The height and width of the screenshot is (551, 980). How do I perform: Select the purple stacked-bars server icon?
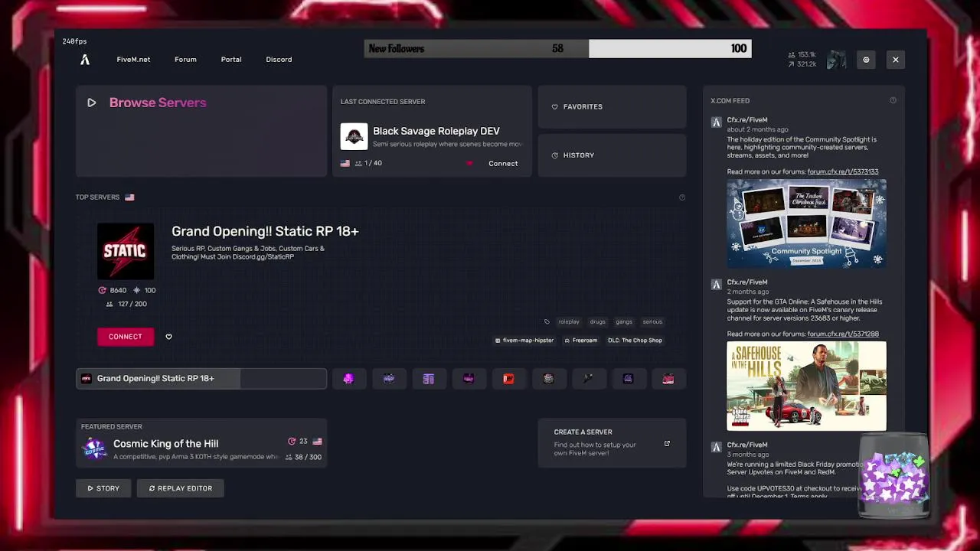[x=428, y=379]
